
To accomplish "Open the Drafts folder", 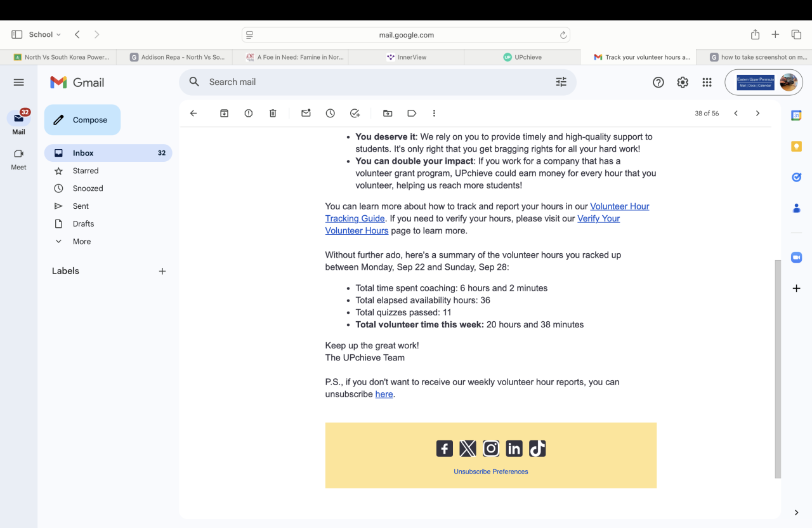I will coord(108,224).
